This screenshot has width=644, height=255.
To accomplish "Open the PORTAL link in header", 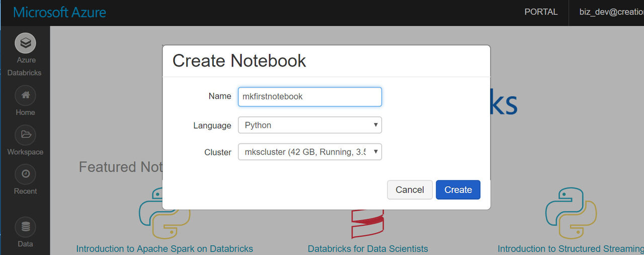I will pyautogui.click(x=541, y=12).
